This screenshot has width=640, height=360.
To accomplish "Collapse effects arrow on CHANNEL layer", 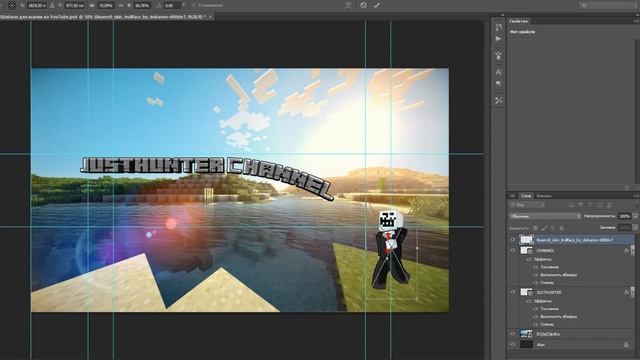I will (x=633, y=250).
